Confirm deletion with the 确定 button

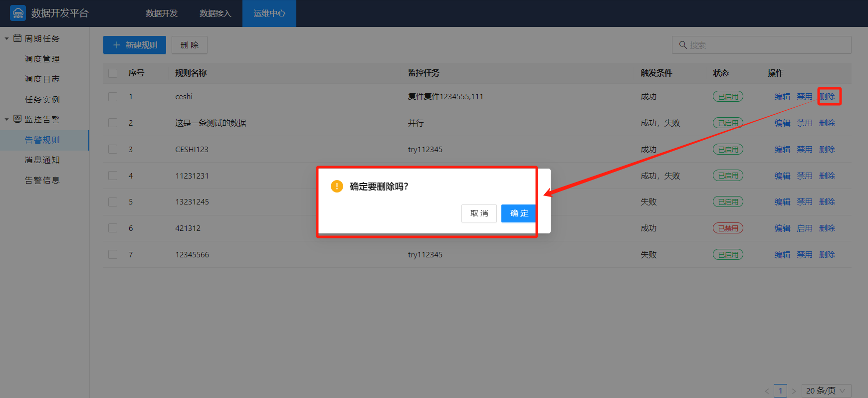pos(519,213)
